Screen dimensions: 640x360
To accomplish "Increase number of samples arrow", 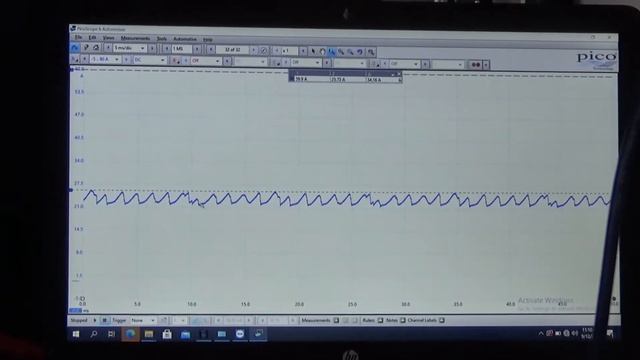I will click(197, 49).
